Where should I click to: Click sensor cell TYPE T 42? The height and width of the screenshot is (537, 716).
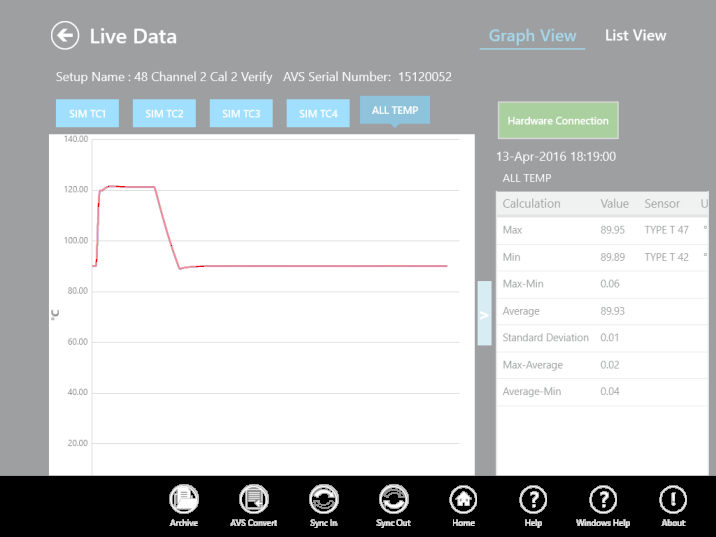pos(666,257)
